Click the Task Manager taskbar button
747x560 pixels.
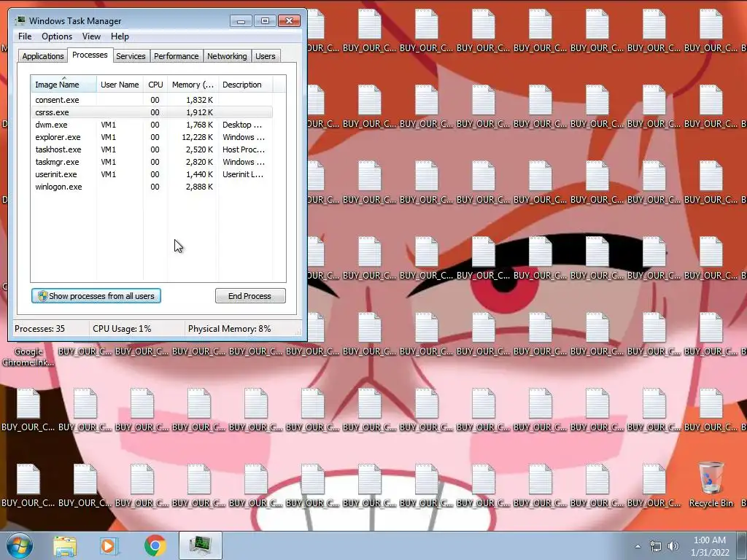(201, 545)
